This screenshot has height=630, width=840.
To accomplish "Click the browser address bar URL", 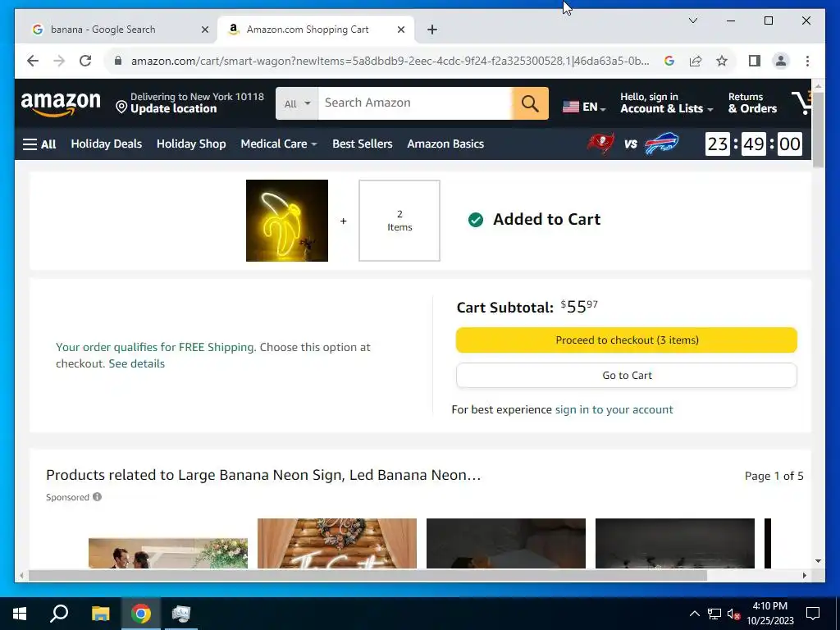I will pos(390,61).
